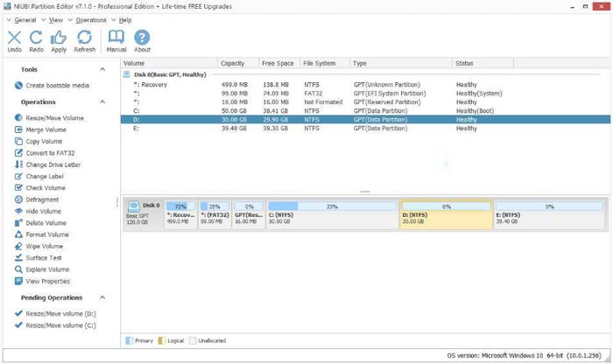
Task: Toggle pending Resize/Move volume (C:) checkmark
Action: 18,325
